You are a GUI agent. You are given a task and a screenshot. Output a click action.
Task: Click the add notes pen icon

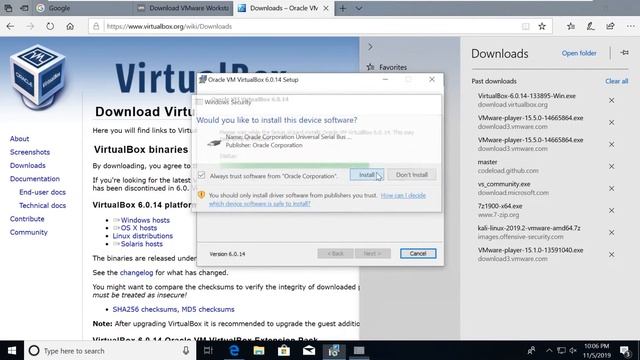591,27
